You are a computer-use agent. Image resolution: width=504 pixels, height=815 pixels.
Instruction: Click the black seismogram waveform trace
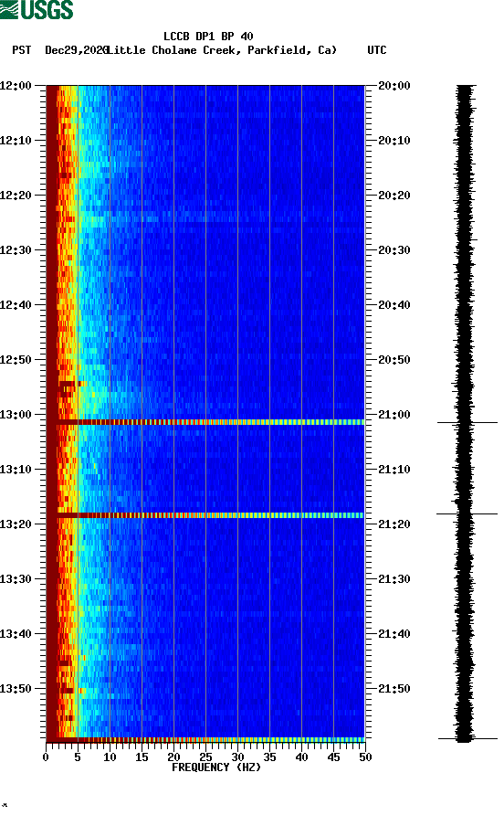(465, 413)
